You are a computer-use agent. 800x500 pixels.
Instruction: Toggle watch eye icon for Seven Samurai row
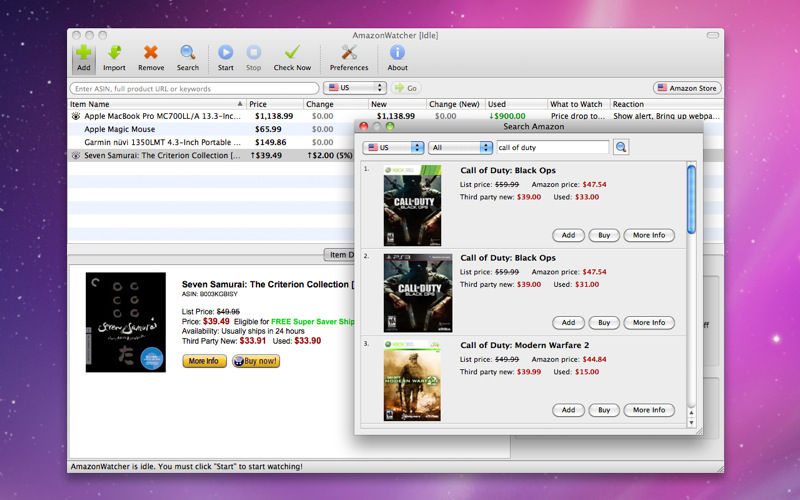point(76,155)
